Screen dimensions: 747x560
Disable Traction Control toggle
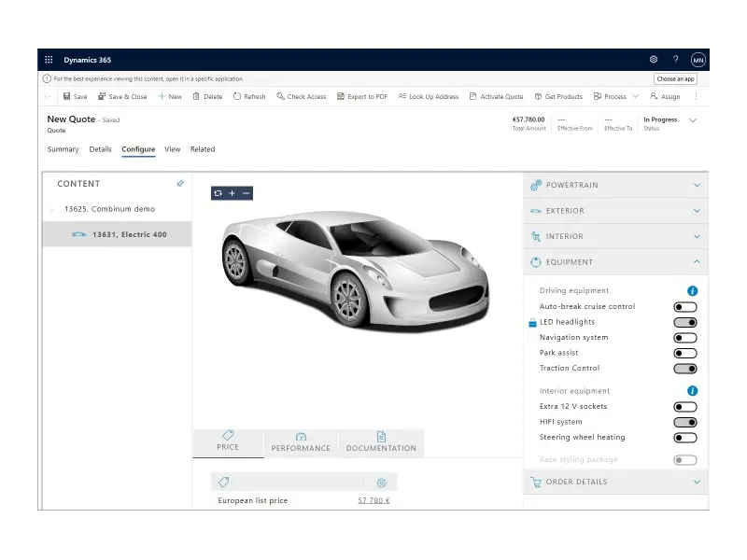(685, 369)
